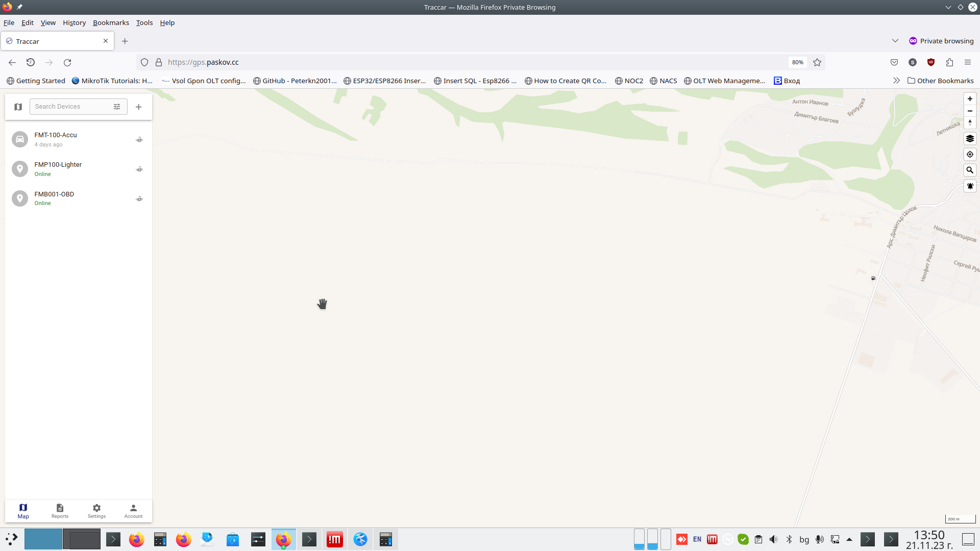Open device filter options in search bar

117,106
